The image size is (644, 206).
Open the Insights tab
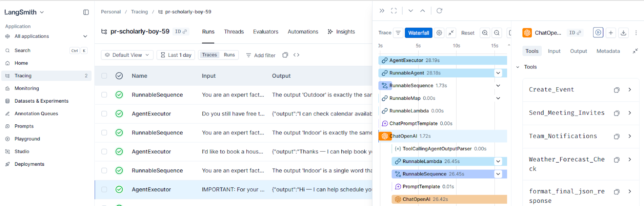[341, 31]
